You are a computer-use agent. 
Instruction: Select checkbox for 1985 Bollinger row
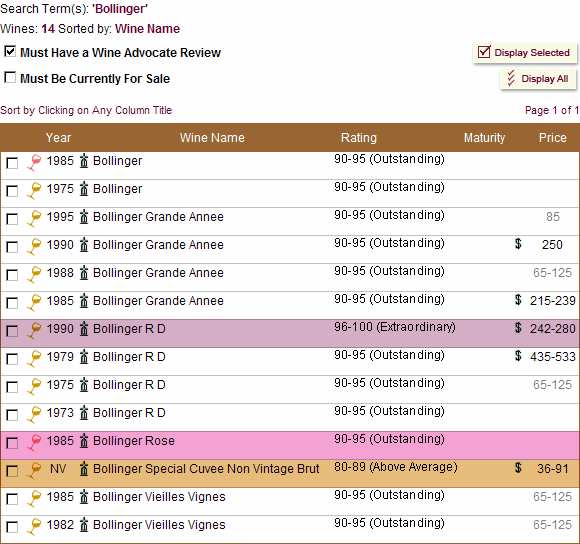(12, 163)
